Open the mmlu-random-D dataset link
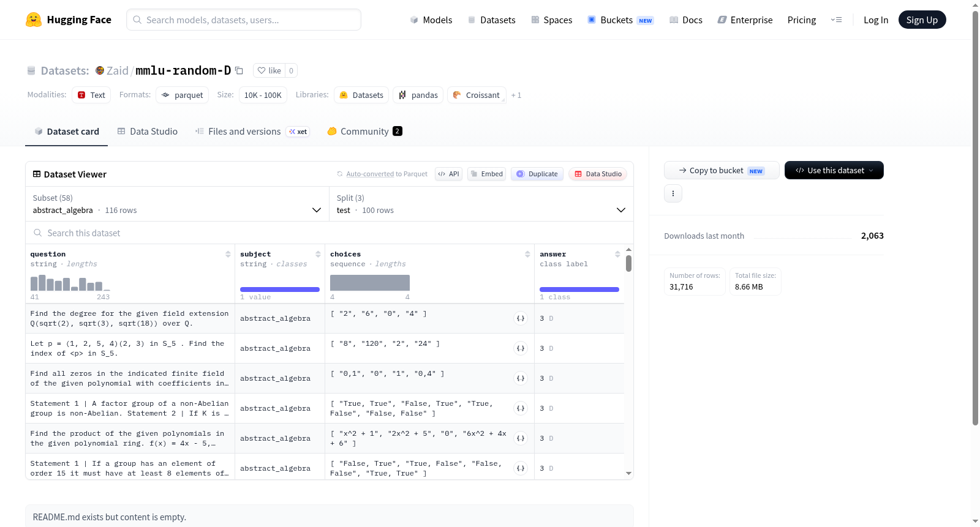The image size is (980, 527). tap(183, 70)
